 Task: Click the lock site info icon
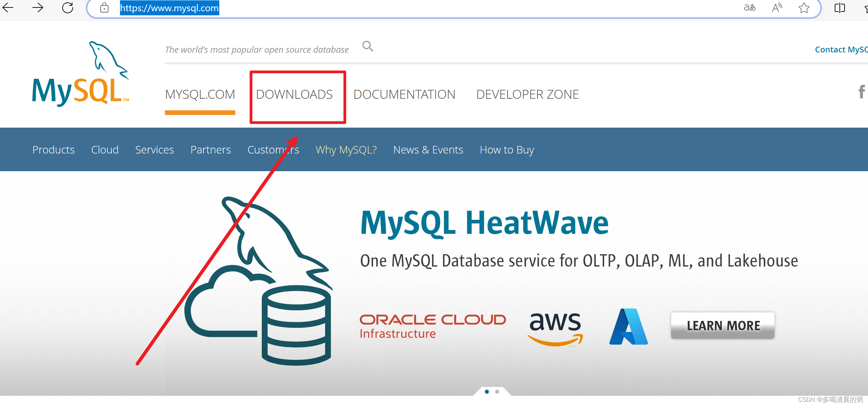tap(104, 8)
